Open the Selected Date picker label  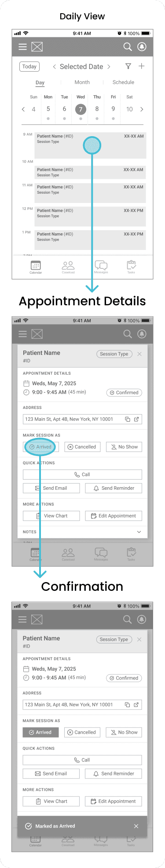81,67
